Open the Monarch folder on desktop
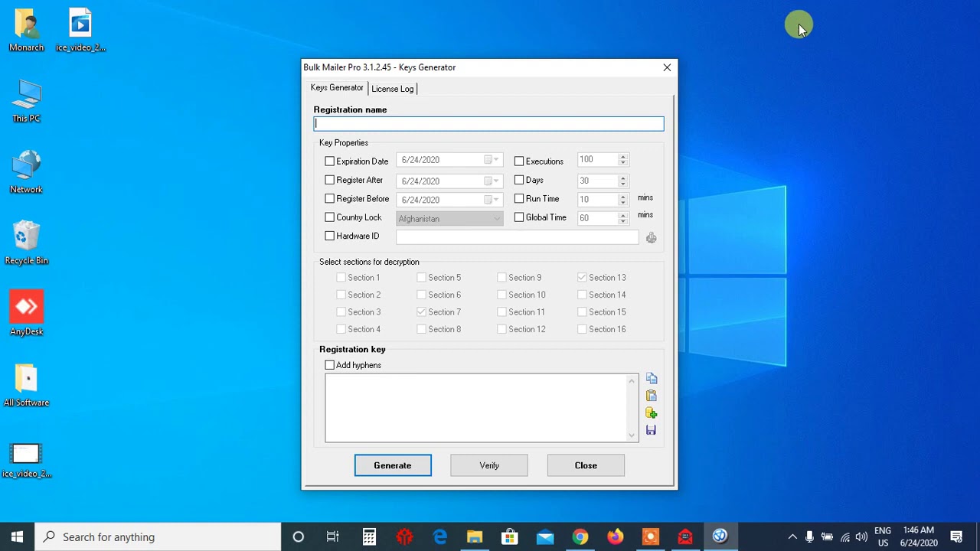980x551 pixels. pos(26,31)
